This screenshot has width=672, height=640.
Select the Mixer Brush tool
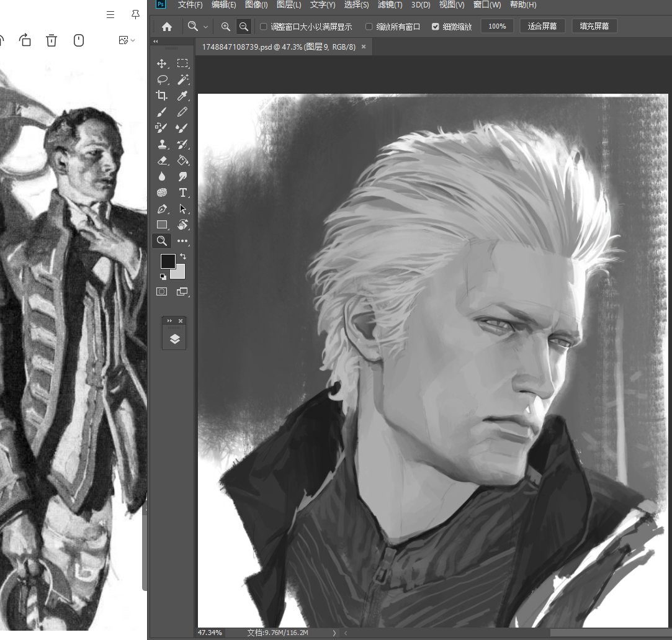click(182, 128)
